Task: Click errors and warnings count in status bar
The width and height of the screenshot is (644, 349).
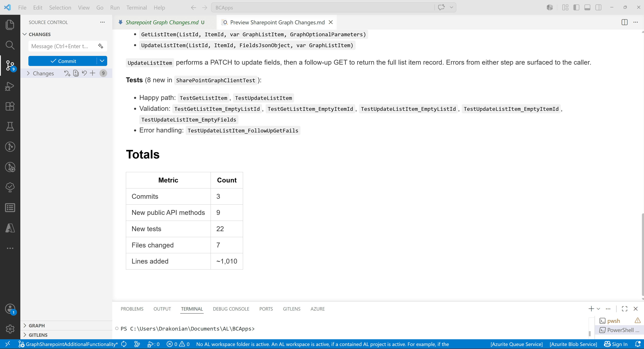Action: tap(178, 344)
